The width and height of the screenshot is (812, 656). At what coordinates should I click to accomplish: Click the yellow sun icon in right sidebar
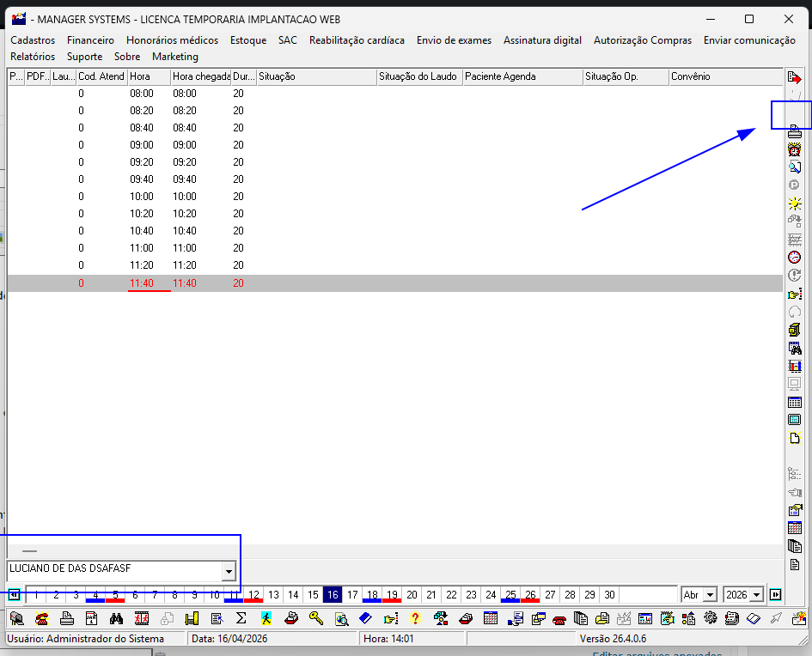(795, 203)
